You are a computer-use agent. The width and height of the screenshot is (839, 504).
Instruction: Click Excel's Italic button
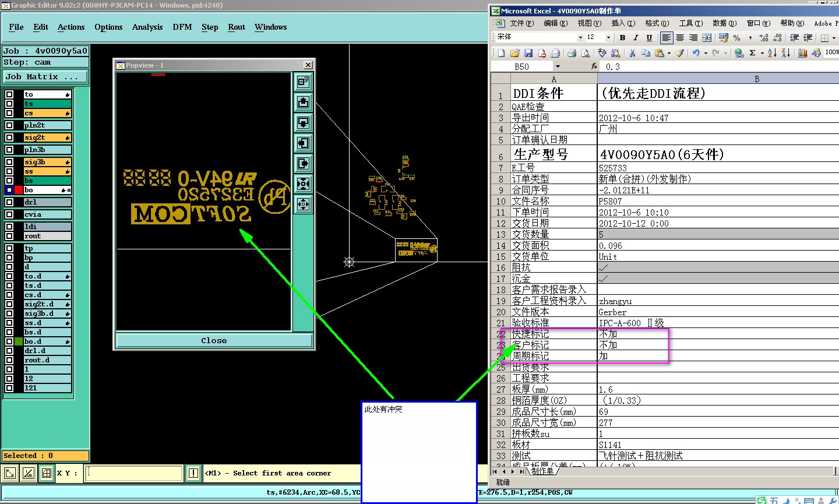click(636, 37)
